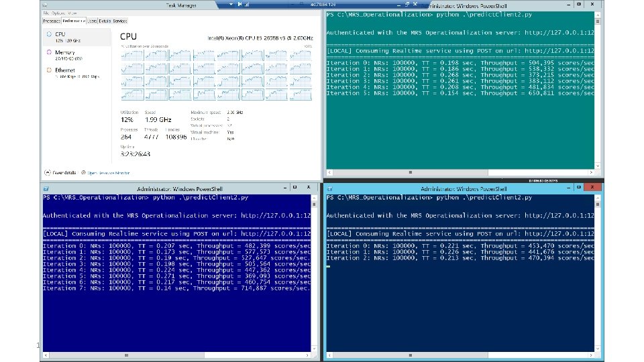
Task: Click the remote session bar dropdown arrow
Action: click(231, 4)
